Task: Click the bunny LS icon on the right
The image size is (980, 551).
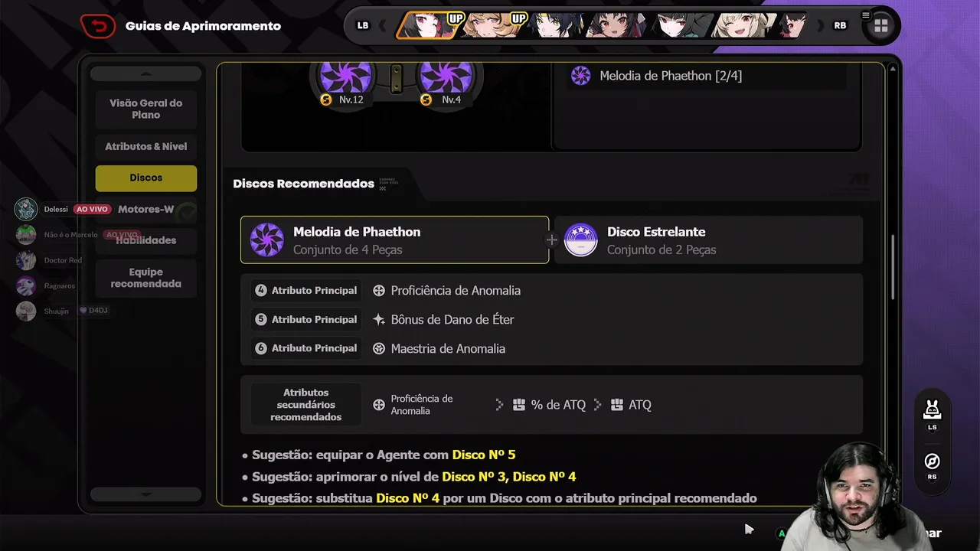Action: coord(932,410)
